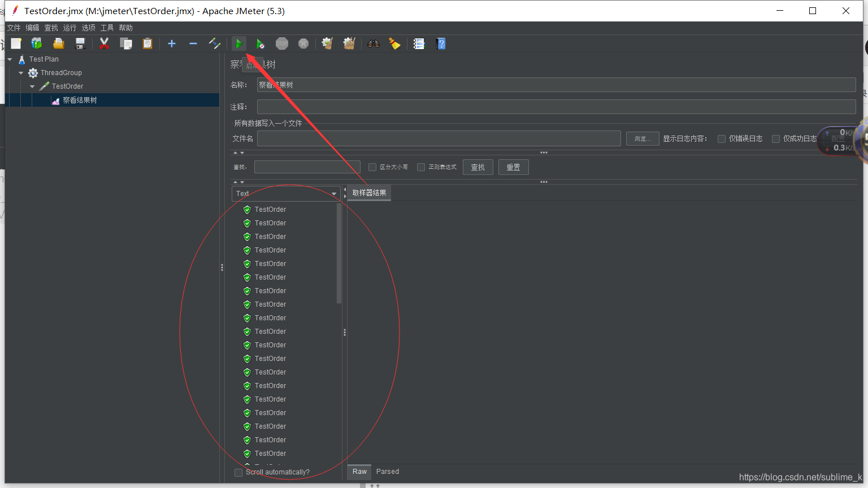
Task: Save the test plan with floppy icon
Action: coord(80,43)
